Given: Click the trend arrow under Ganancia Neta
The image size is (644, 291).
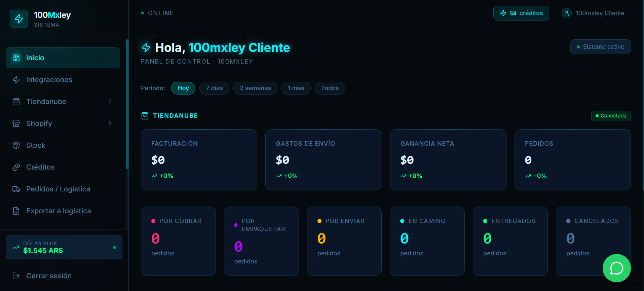Looking at the screenshot, I should (x=404, y=176).
